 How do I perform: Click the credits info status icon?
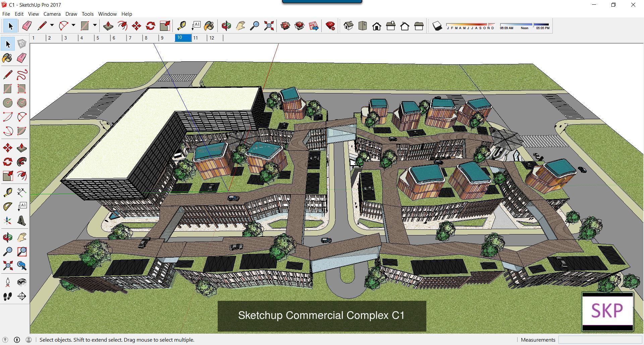(x=17, y=340)
